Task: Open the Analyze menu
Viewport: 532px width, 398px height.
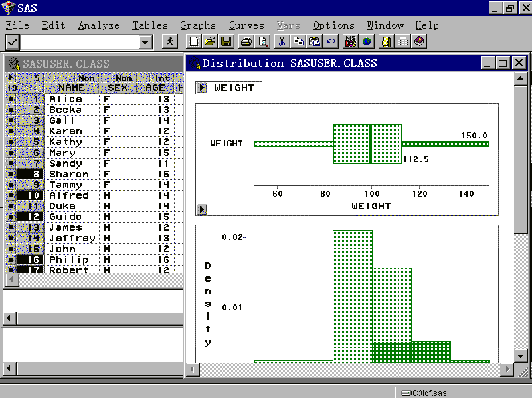Action: tap(98, 25)
